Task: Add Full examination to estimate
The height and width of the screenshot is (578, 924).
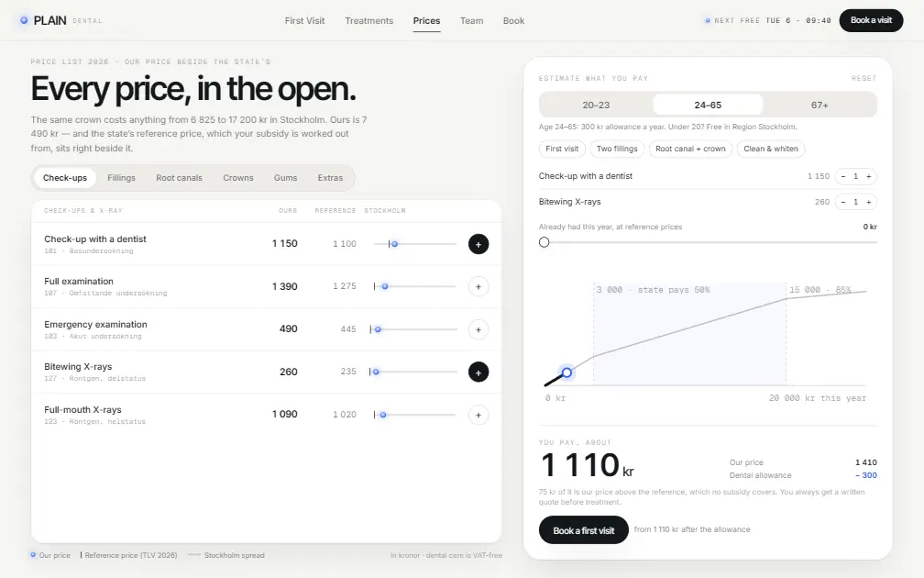Action: pos(478,286)
